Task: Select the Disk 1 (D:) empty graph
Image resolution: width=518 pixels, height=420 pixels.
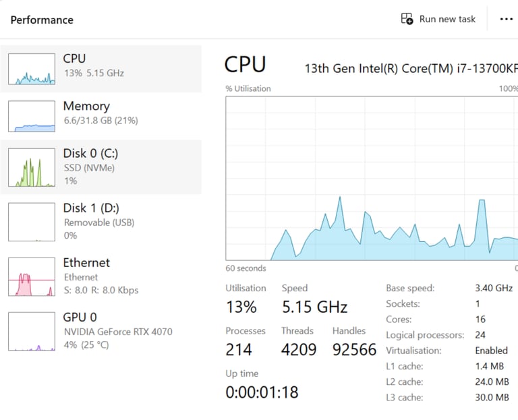Action: 32,222
